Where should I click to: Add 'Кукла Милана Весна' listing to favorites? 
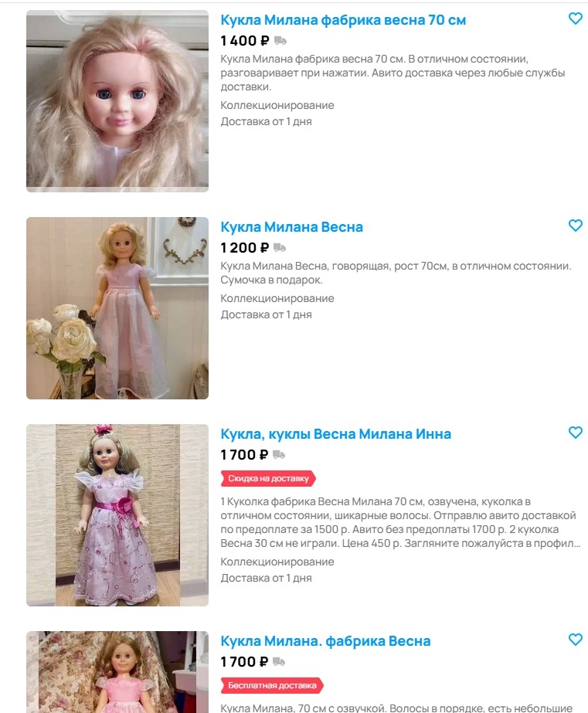576,226
